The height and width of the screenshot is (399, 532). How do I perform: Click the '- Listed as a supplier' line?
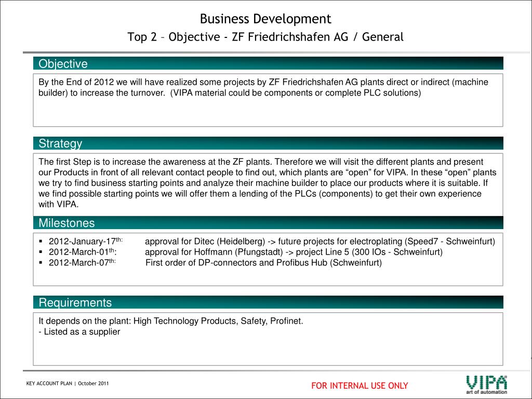[79, 332]
